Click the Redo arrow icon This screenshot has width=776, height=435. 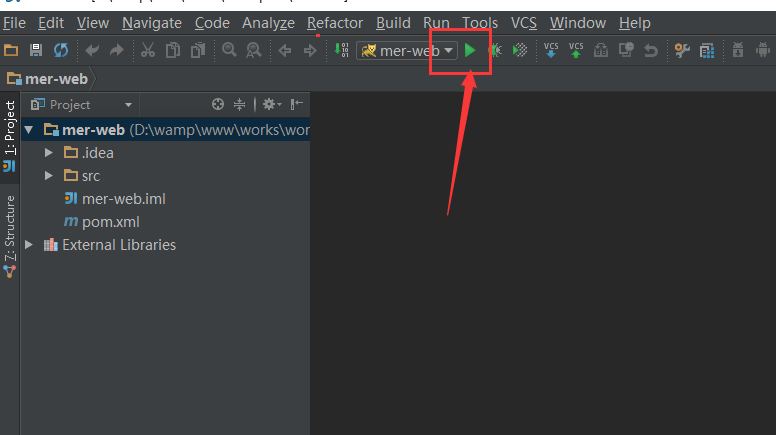point(117,50)
